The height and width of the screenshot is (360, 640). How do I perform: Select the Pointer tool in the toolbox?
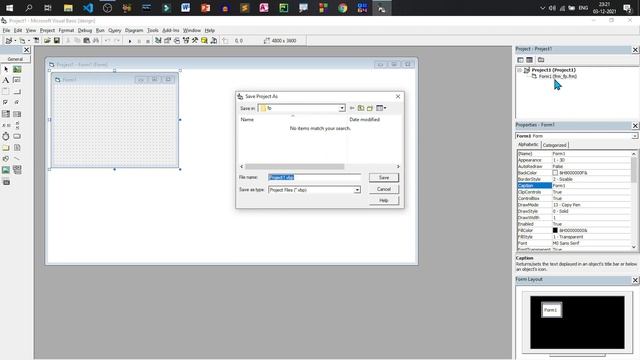pyautogui.click(x=6, y=69)
